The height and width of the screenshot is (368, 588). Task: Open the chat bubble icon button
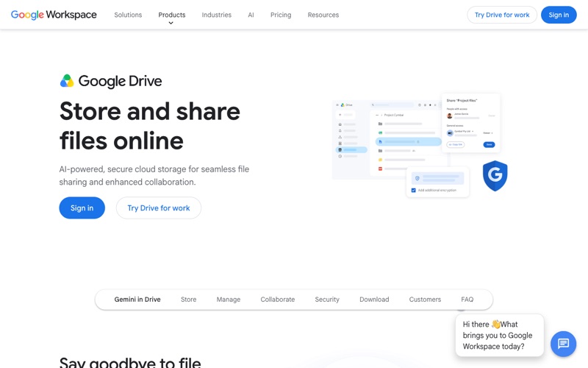pyautogui.click(x=563, y=344)
